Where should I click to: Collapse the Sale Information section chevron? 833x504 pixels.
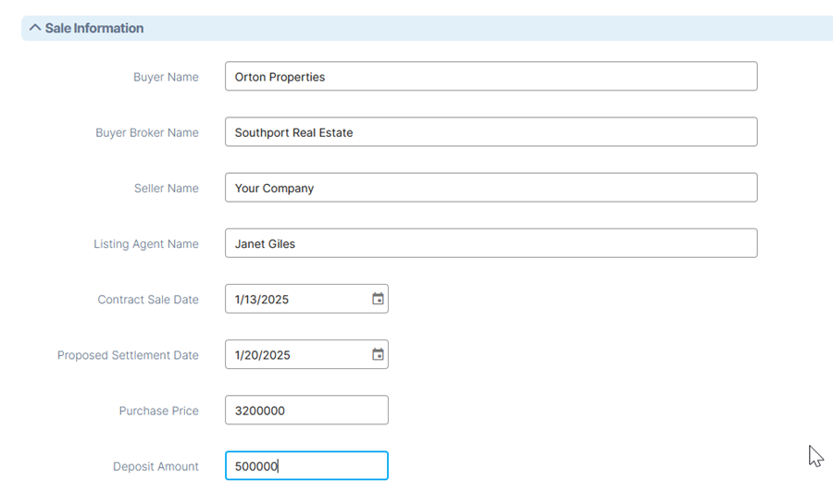click(35, 28)
